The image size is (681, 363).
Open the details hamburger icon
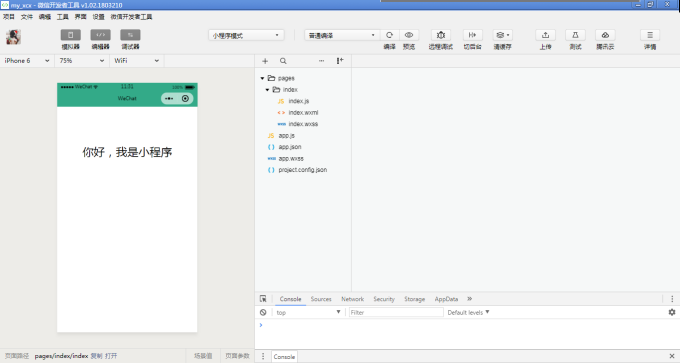tap(650, 35)
